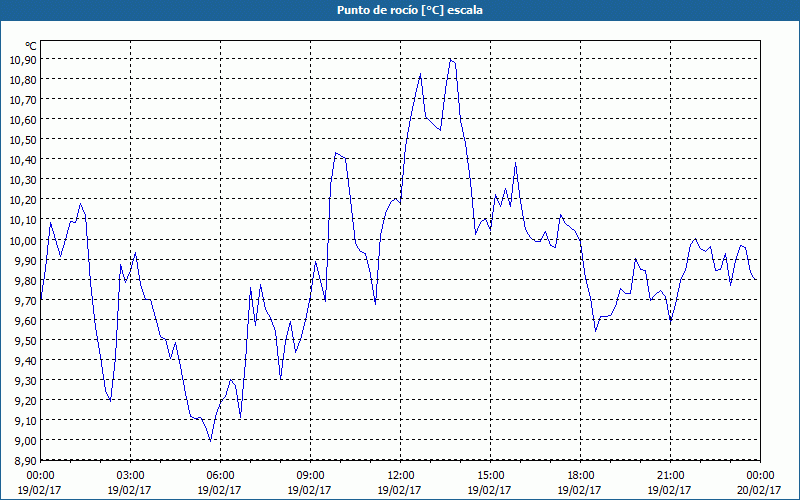
Task: Click the 9,30 y-axis label
Action: pyautogui.click(x=26, y=381)
